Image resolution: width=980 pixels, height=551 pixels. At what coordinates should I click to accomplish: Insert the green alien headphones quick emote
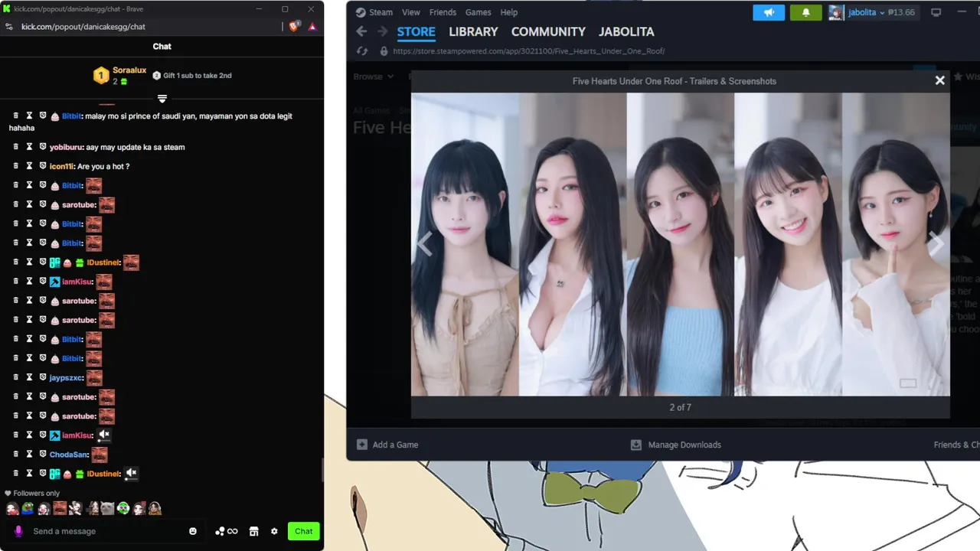(123, 508)
